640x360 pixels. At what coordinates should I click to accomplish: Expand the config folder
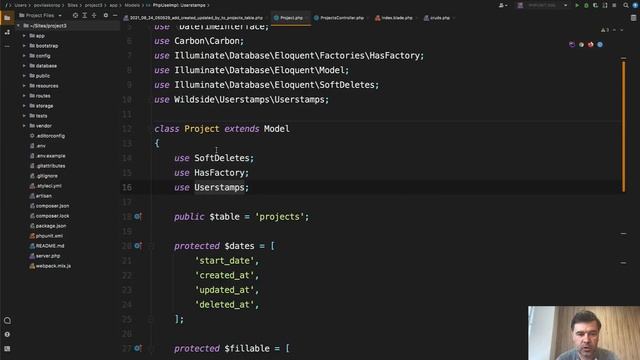click(24, 56)
